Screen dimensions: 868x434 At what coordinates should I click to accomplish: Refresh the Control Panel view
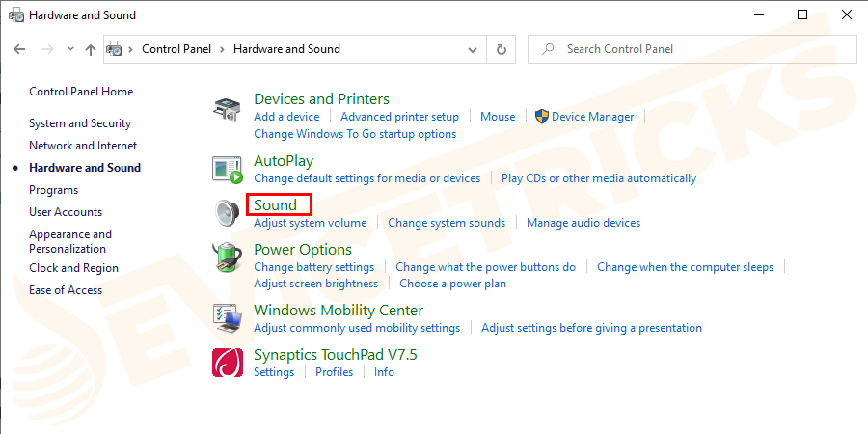[502, 49]
